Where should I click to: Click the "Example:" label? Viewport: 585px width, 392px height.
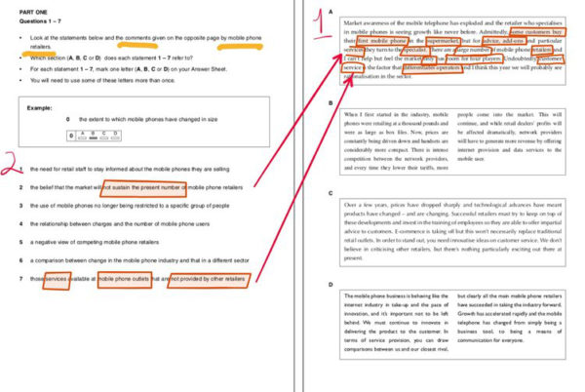tap(39, 108)
